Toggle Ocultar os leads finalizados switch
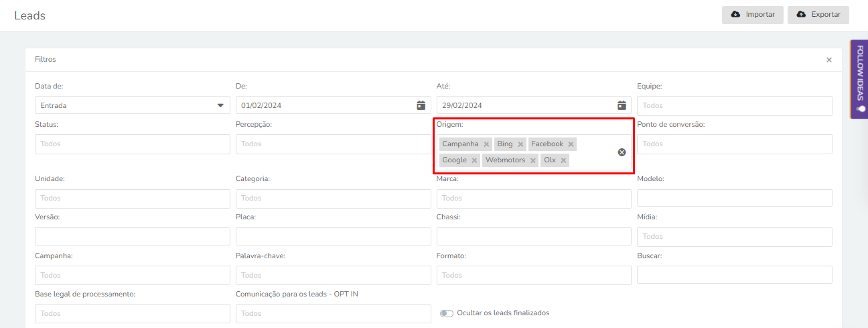Image resolution: width=868 pixels, height=328 pixels. click(447, 313)
